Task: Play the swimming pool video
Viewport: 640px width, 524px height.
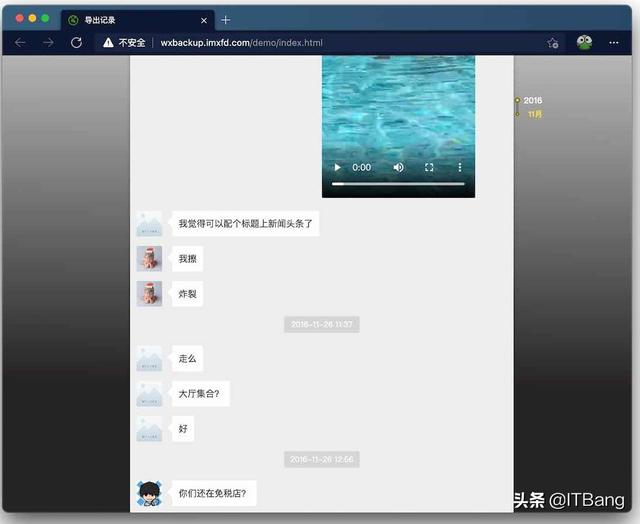Action: [x=338, y=167]
